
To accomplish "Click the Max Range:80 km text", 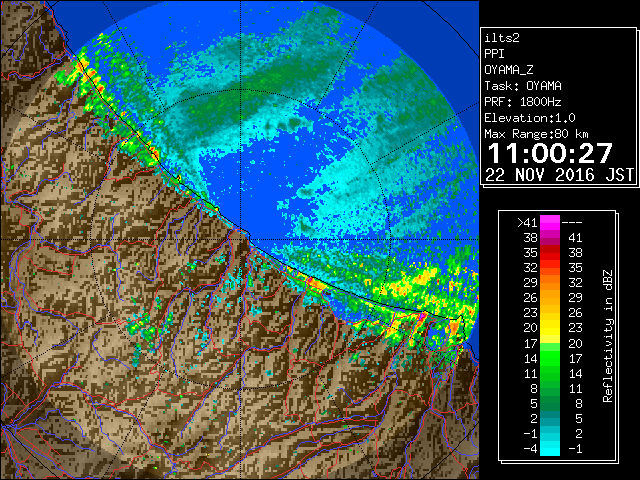I will point(536,134).
